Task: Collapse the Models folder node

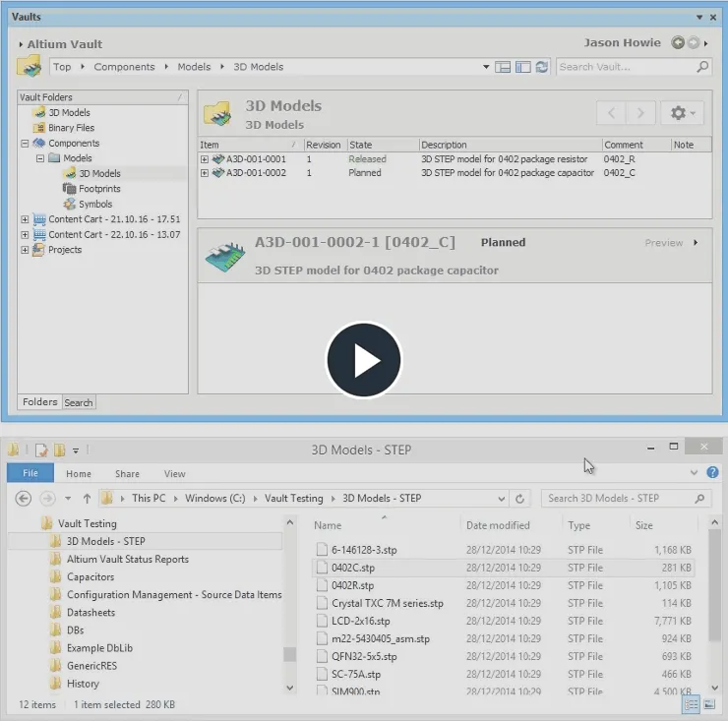Action: click(x=40, y=158)
